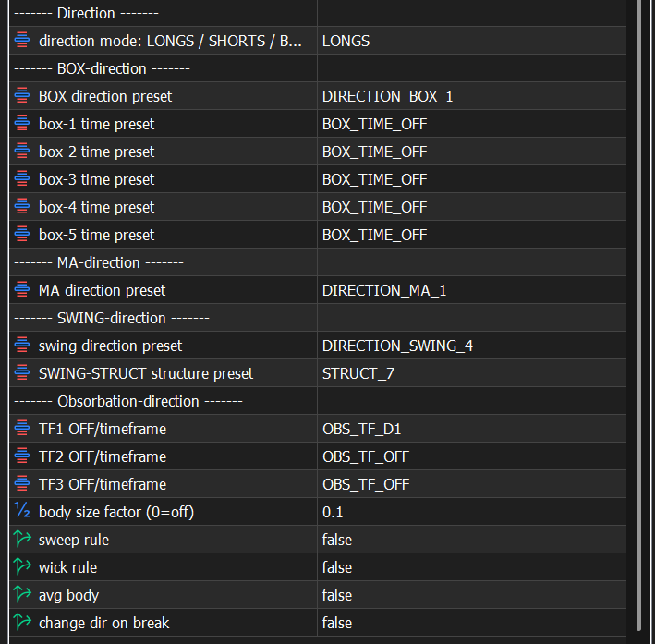
Task: Select the 'BOX direction preset' label
Action: point(105,96)
